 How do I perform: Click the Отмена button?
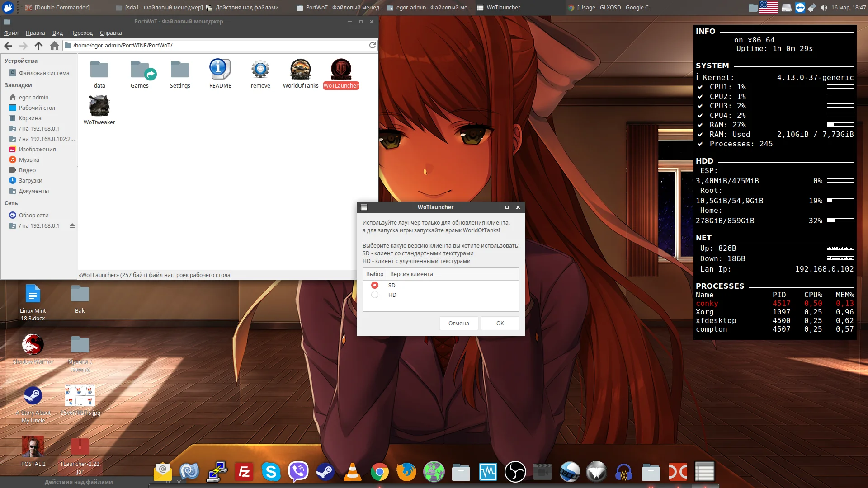[458, 323]
